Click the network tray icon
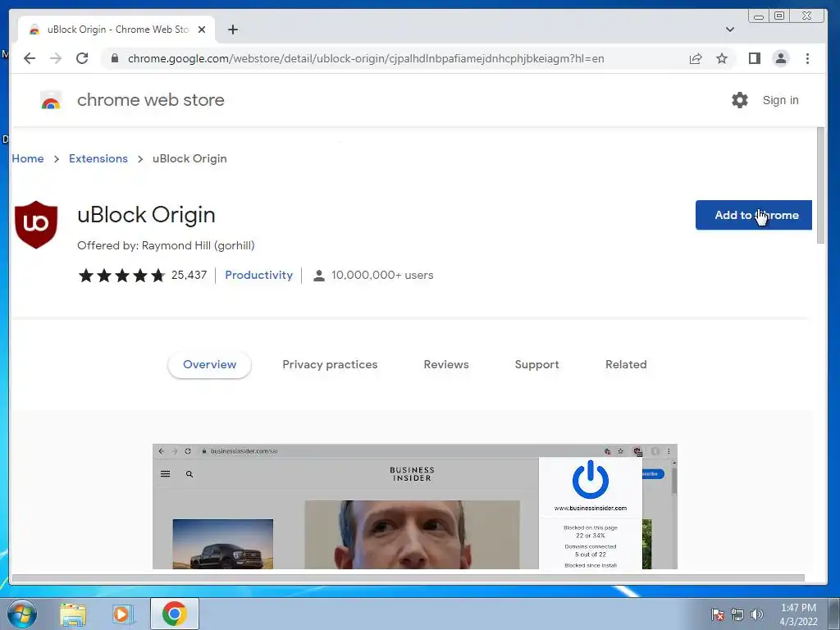Screen dimensions: 840x630 click(x=737, y=614)
